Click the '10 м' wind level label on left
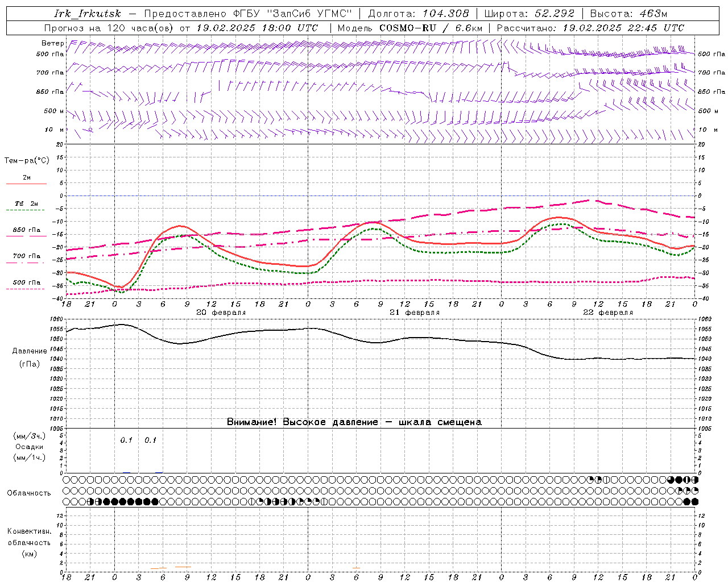The width and height of the screenshot is (728, 582). 55,130
